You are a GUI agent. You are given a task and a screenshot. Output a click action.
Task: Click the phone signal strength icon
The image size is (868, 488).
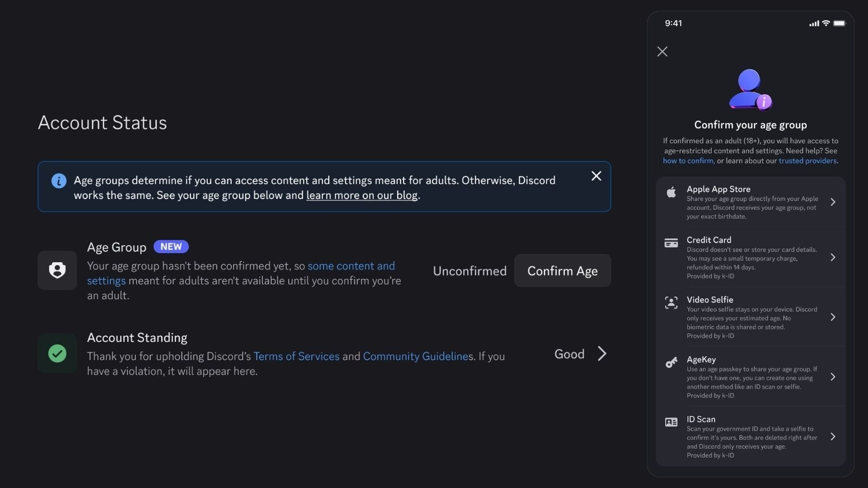click(x=814, y=23)
